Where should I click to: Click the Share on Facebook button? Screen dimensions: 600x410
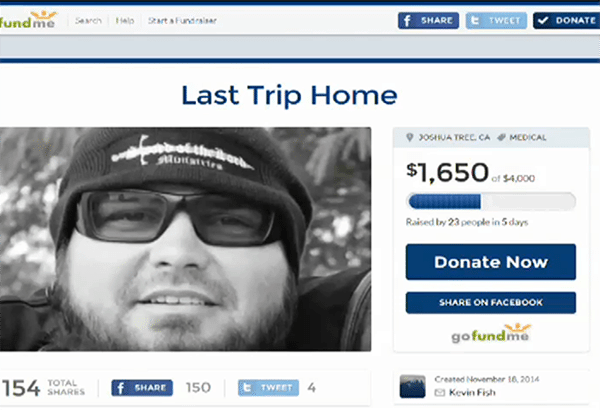[x=491, y=302]
